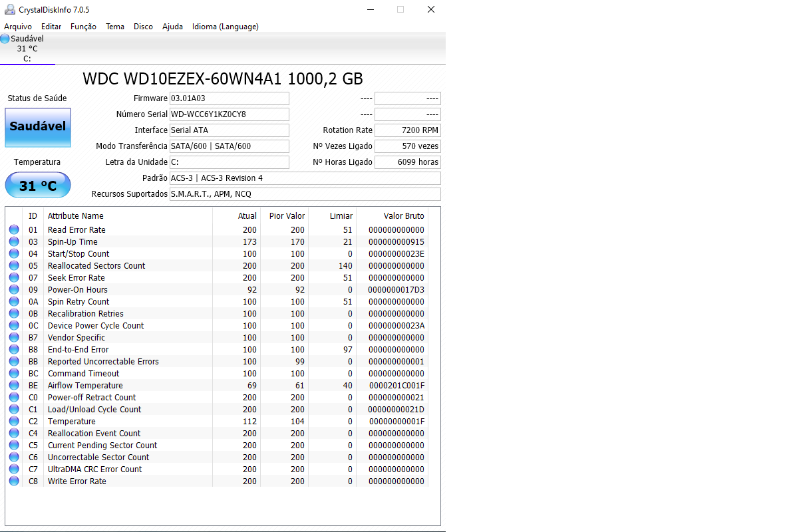The image size is (785, 532).
Task: Select the Write Error Rate attribute name
Action: click(x=77, y=481)
